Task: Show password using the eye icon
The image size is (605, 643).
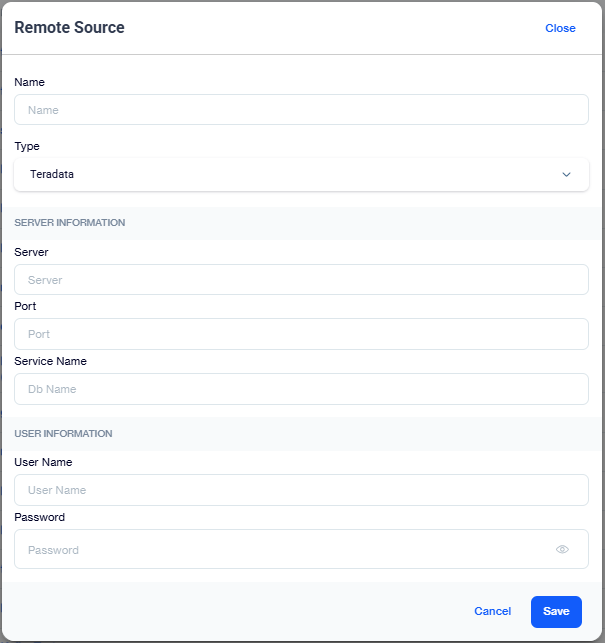Action: pyautogui.click(x=562, y=549)
